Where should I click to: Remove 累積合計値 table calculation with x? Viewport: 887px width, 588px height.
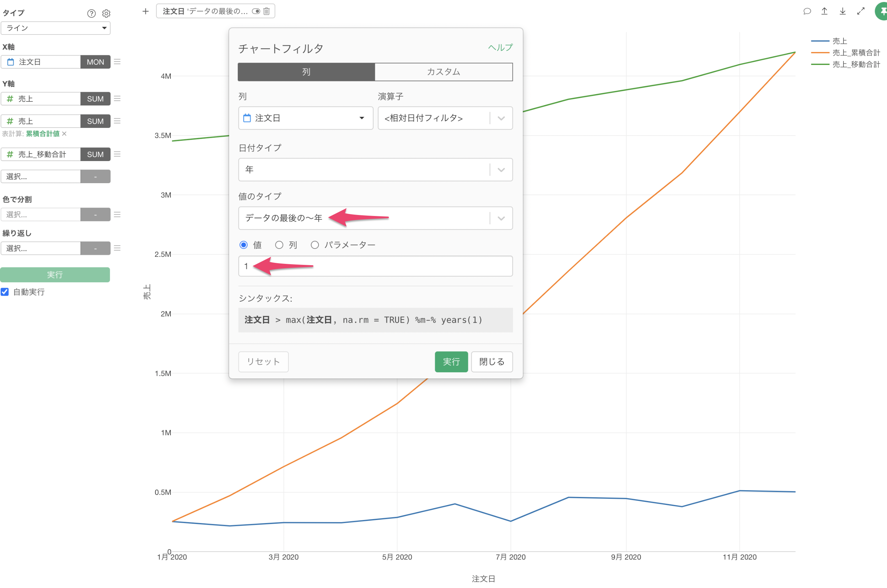(65, 134)
